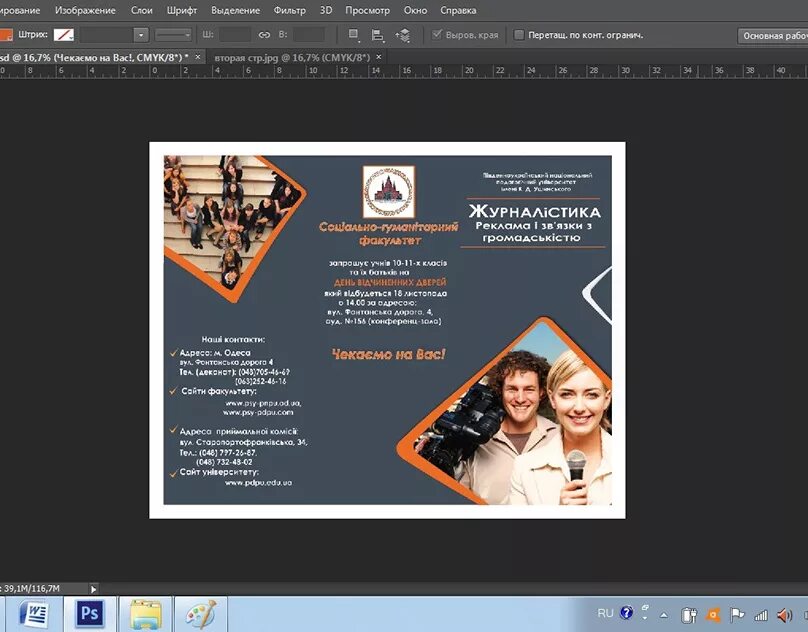Toggle the width-height link icon
808x632 pixels.
264,35
